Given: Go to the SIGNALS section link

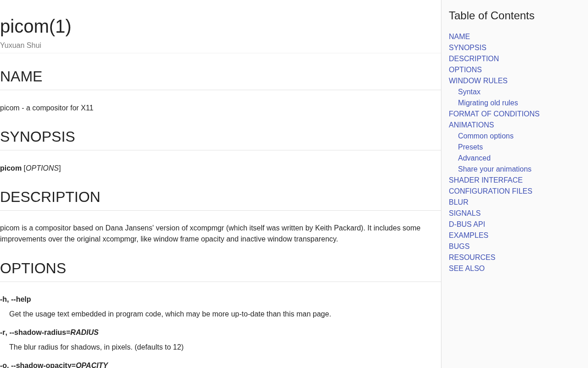Looking at the screenshot, I should (464, 213).
